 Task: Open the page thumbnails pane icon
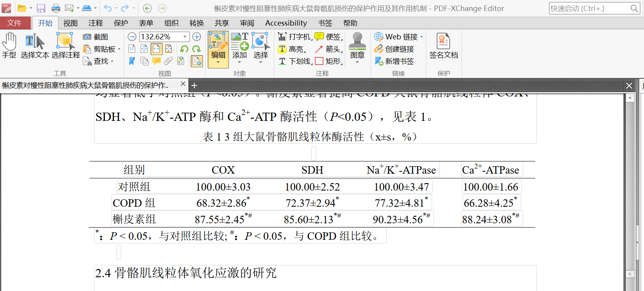[x=144, y=61]
